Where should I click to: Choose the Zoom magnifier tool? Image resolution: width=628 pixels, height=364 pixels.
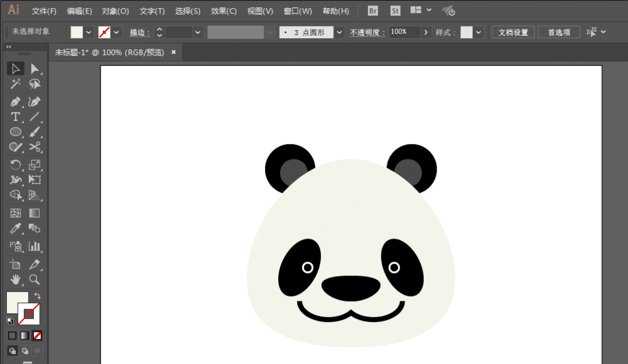coord(35,279)
